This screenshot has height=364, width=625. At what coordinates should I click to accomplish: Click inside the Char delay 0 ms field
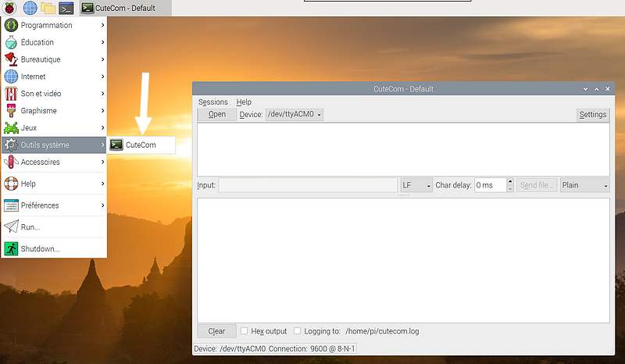(x=491, y=185)
